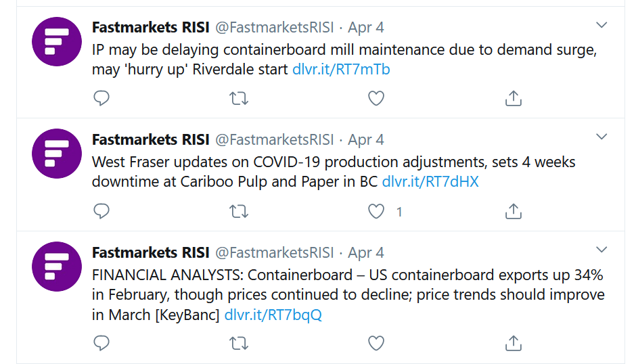Reply to the FINANCIAL ANALYSTS containerboard tweet
The height and width of the screenshot is (364, 636).
click(101, 343)
